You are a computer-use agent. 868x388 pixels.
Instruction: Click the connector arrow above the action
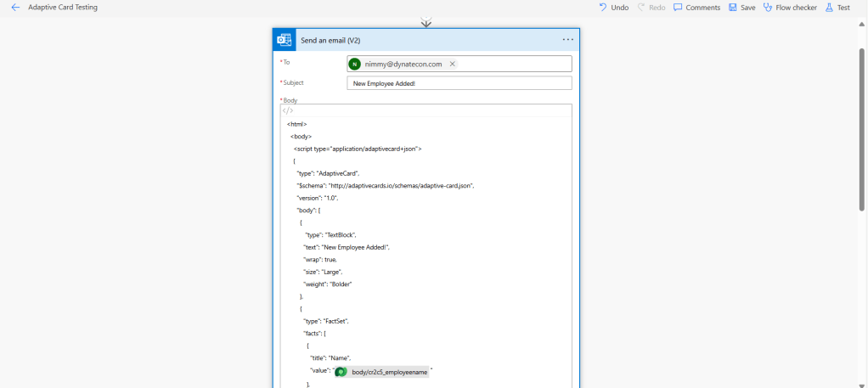(x=426, y=23)
